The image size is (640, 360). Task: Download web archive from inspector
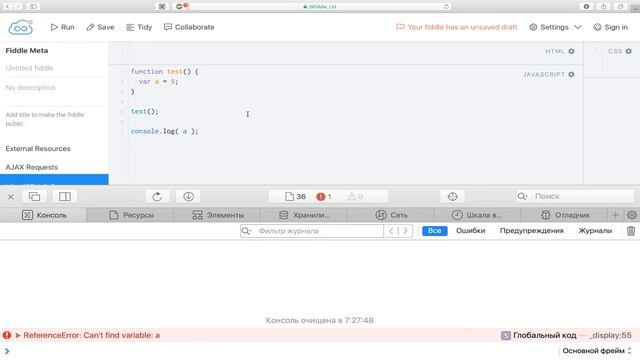(188, 196)
